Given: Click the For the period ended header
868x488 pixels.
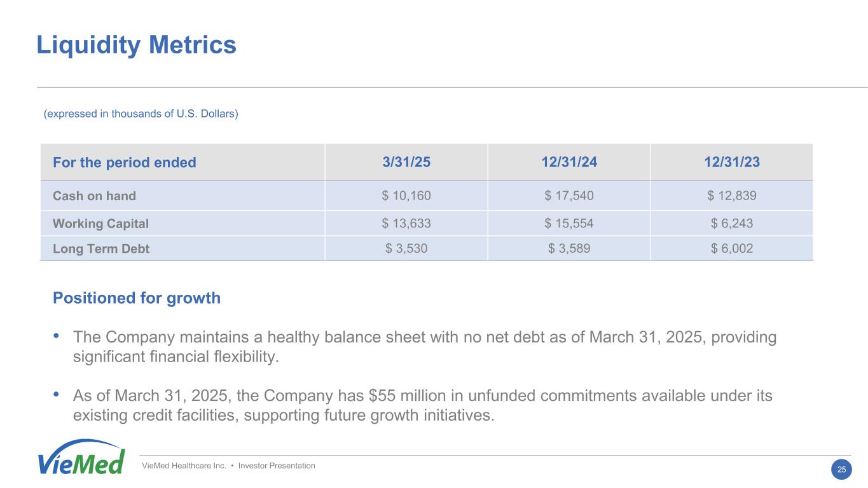Looking at the screenshot, I should click(125, 162).
